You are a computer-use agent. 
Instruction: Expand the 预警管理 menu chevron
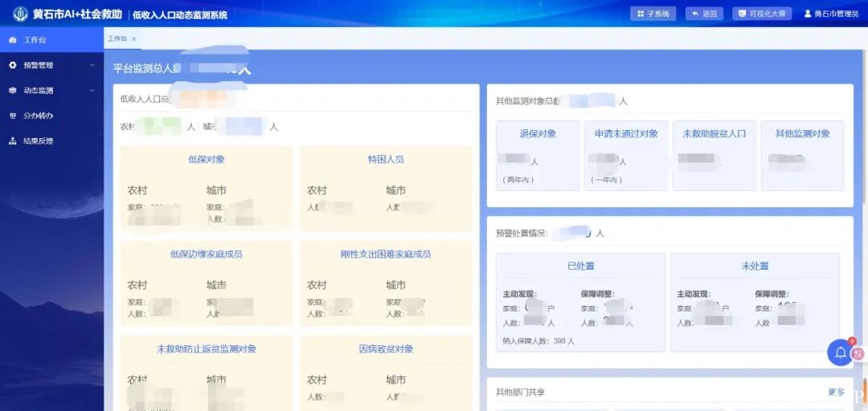92,65
